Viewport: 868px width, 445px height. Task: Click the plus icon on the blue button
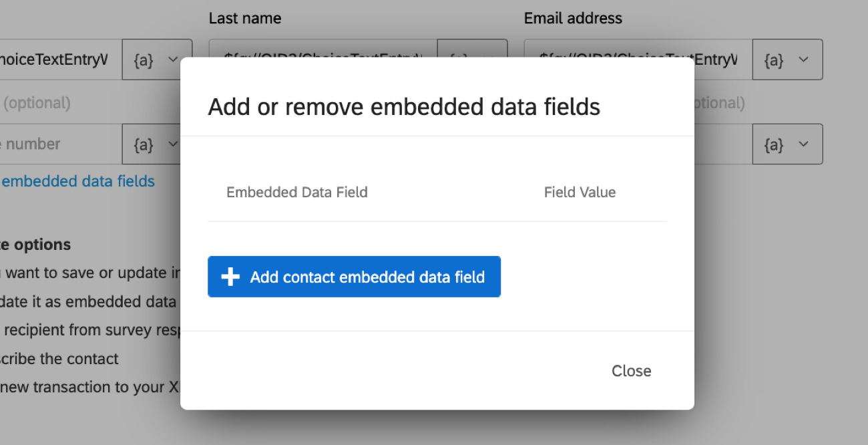click(230, 277)
